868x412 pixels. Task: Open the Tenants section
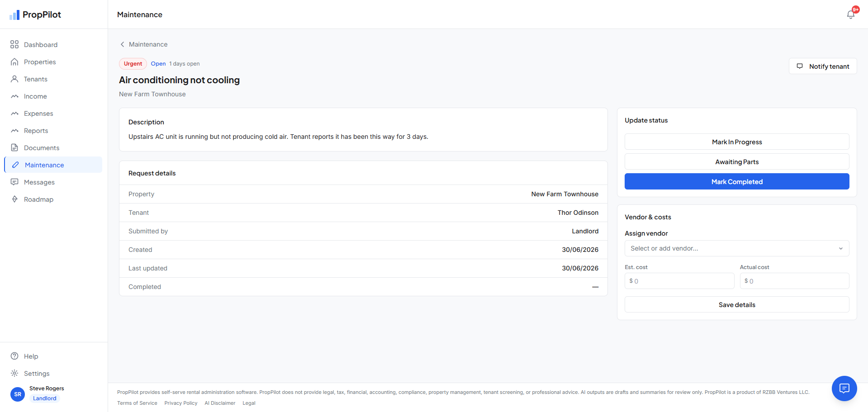(53, 79)
